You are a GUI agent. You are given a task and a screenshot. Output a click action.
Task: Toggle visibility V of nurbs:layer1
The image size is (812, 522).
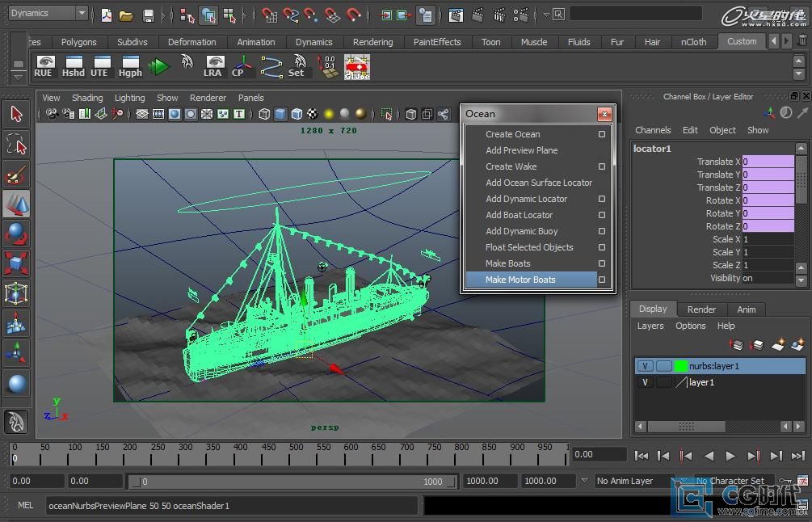tap(646, 366)
